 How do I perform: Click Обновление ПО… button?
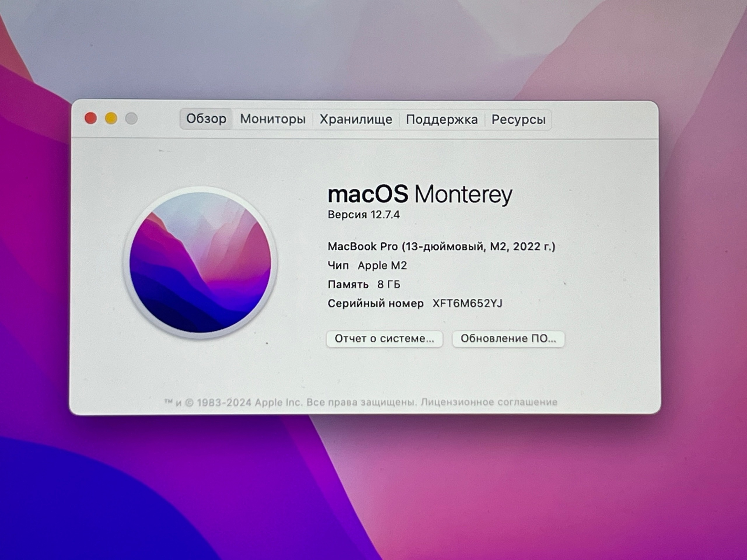pyautogui.click(x=508, y=339)
